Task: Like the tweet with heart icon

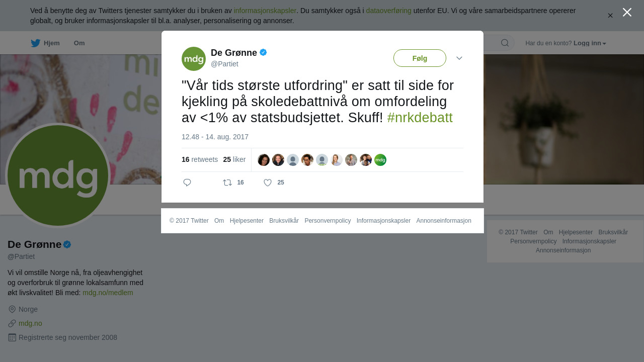Action: coord(268,183)
